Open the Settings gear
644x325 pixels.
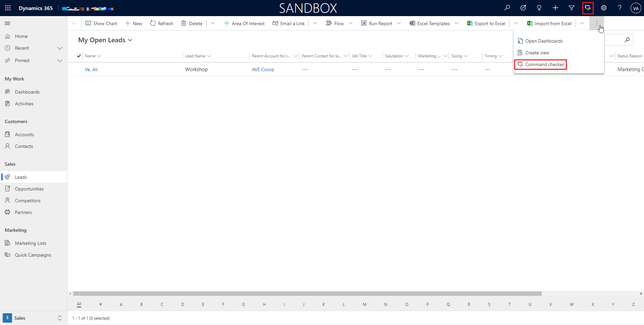pos(604,8)
